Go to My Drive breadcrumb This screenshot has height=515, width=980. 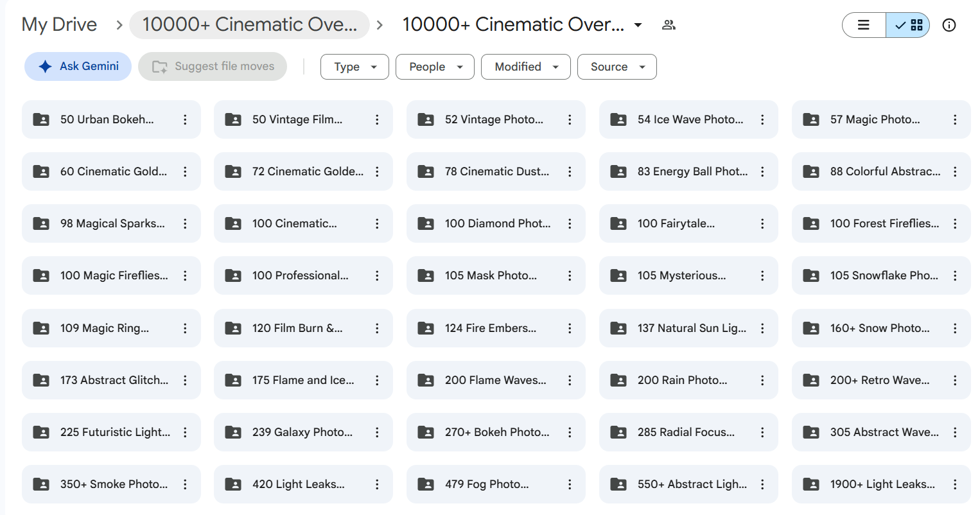coord(59,24)
